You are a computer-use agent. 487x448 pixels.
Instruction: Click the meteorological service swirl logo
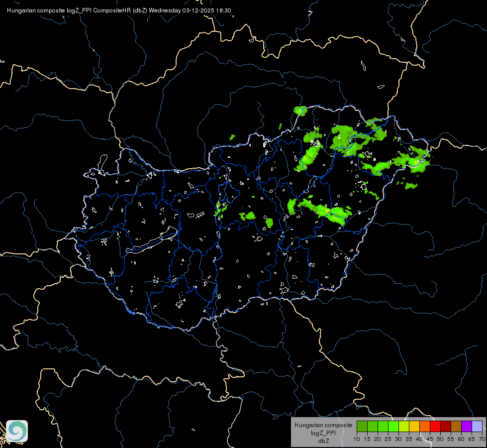pos(17,431)
